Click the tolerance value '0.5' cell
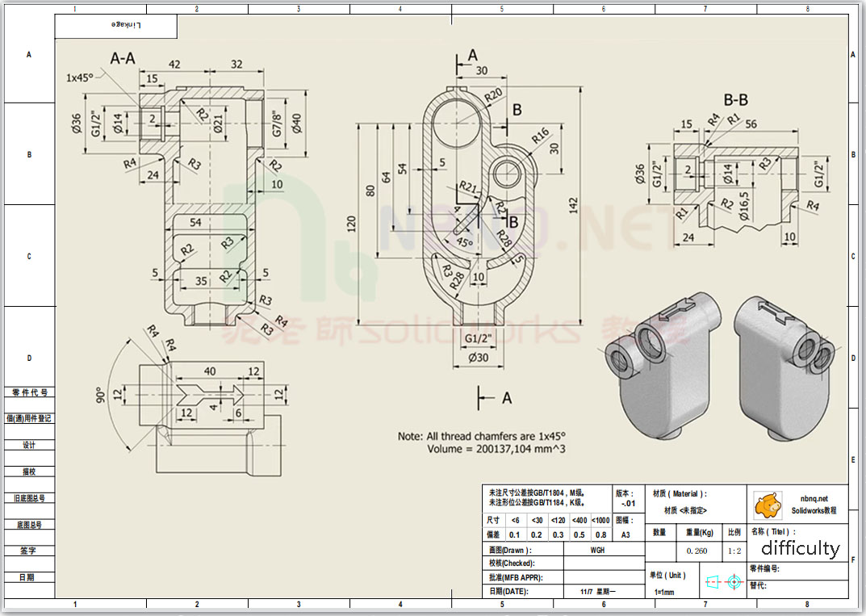The height and width of the screenshot is (616, 866). pyautogui.click(x=579, y=534)
